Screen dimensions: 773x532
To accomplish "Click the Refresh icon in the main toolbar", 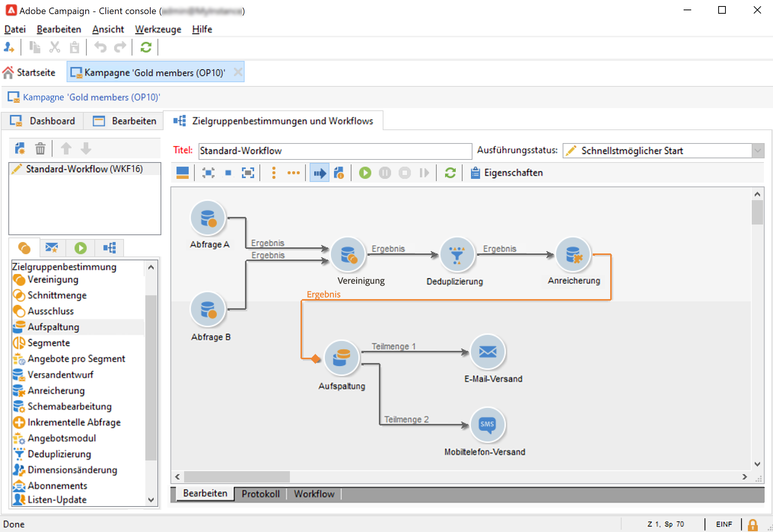I will tap(146, 47).
